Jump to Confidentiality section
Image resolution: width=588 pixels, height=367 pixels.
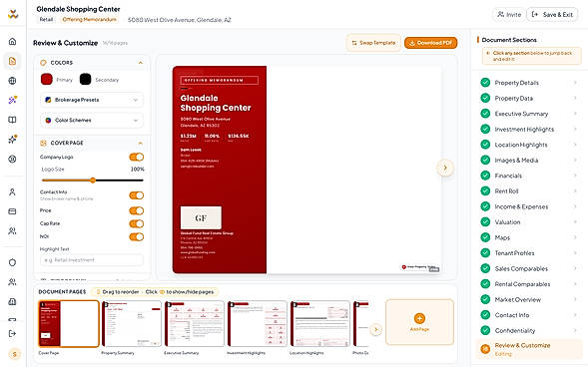click(529, 330)
